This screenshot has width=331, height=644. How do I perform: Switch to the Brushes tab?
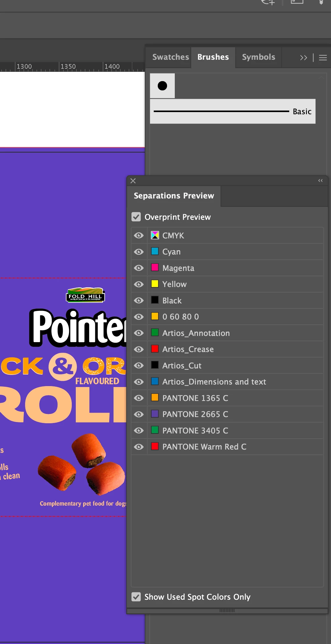point(213,57)
